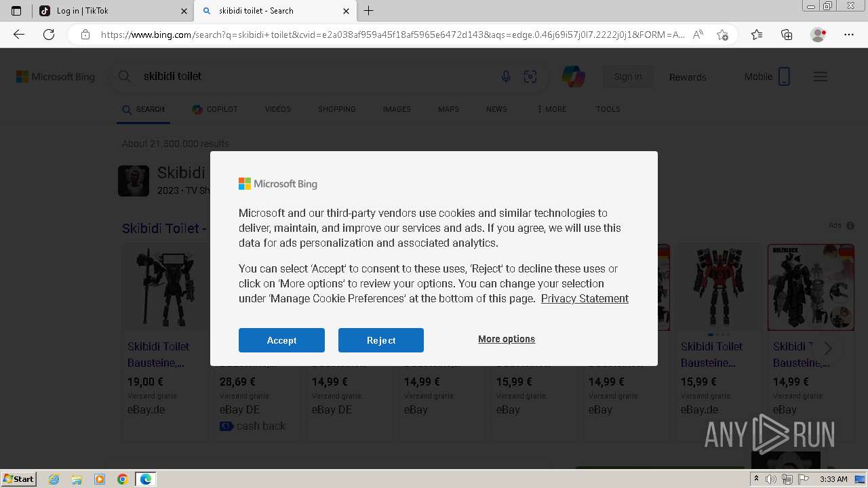Screen dimensions: 868x488
Task: Switch to the MAPS tab
Action: (x=448, y=109)
